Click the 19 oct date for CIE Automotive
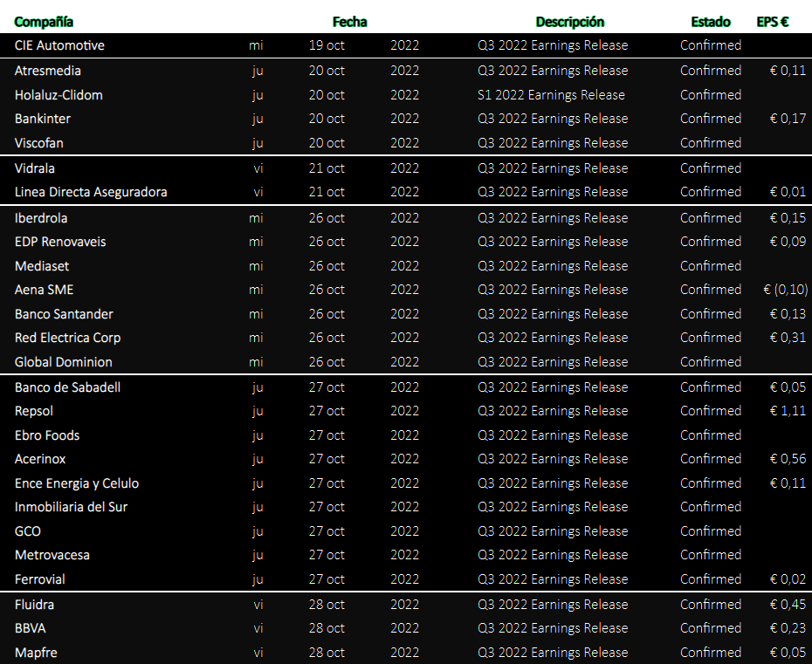This screenshot has width=812, height=664. pyautogui.click(x=327, y=45)
